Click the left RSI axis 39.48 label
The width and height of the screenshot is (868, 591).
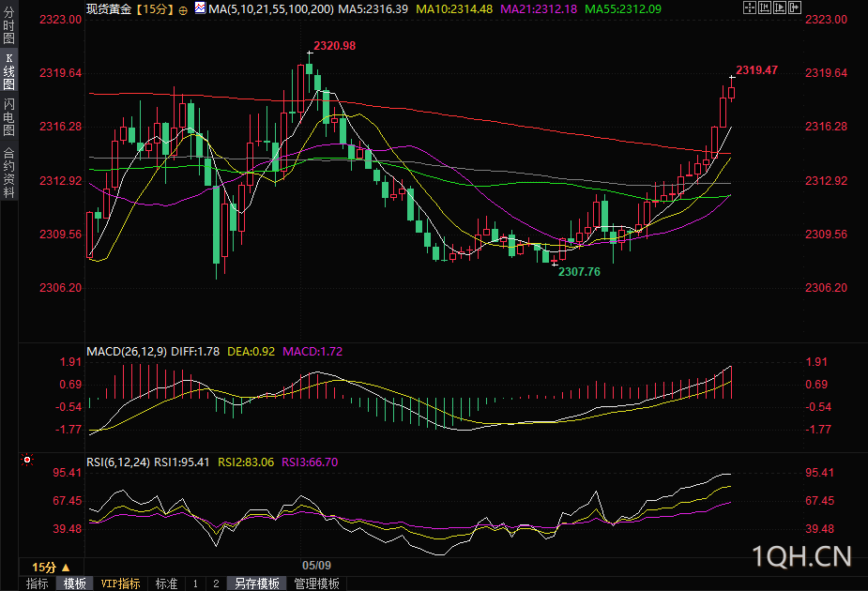click(x=67, y=529)
